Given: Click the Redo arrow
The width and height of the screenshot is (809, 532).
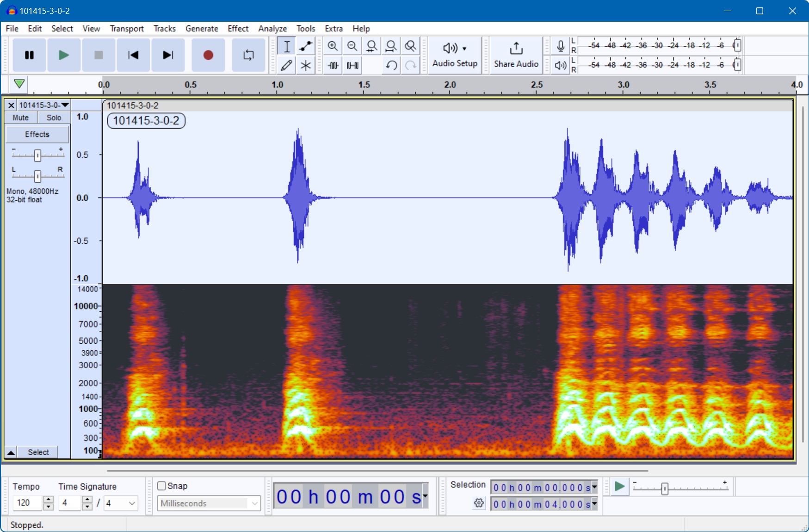Looking at the screenshot, I should 411,65.
